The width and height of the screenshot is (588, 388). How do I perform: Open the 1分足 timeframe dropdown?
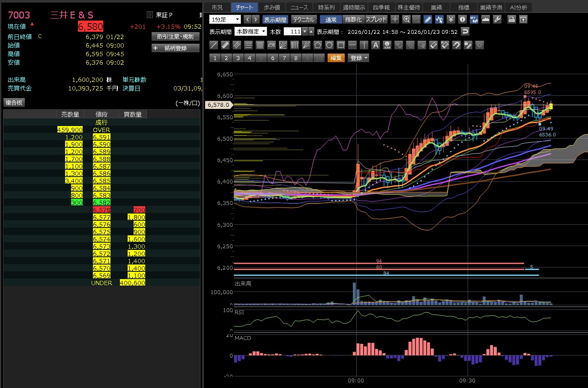tap(225, 19)
